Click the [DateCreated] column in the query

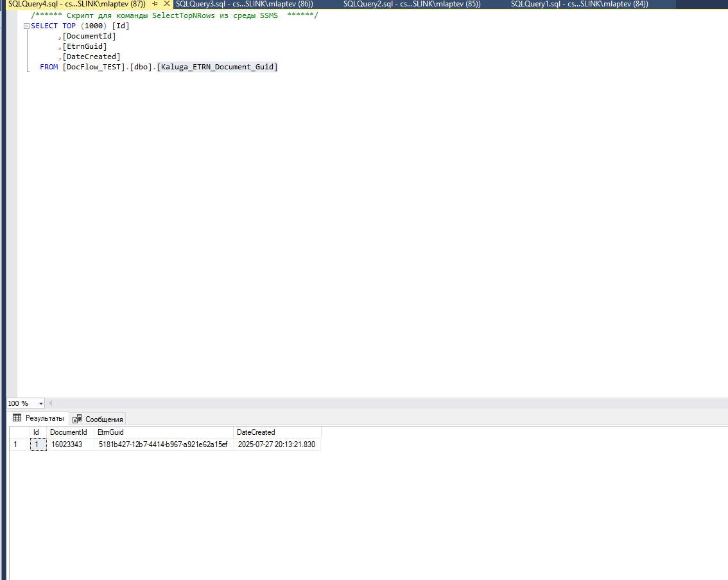click(91, 57)
